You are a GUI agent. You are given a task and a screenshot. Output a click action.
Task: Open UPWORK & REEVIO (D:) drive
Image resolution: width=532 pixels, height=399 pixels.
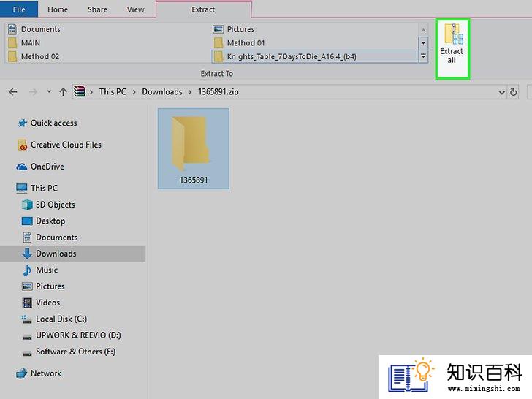point(72,335)
